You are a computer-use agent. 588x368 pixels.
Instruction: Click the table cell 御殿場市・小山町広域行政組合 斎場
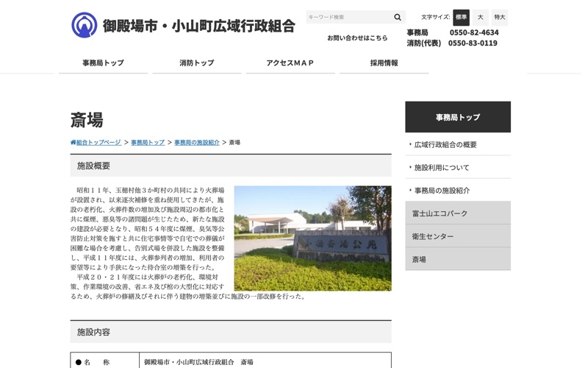pyautogui.click(x=265, y=362)
